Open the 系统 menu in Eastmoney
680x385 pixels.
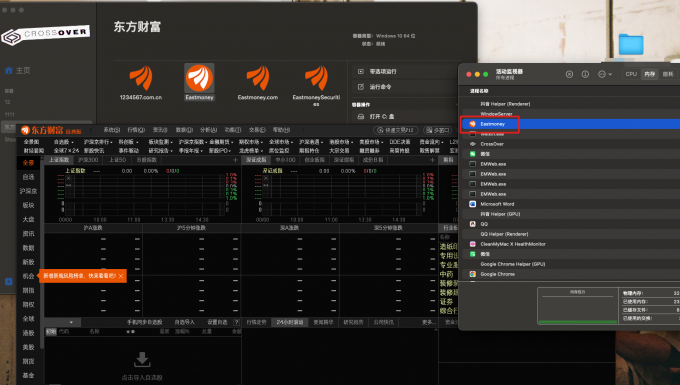[112, 130]
